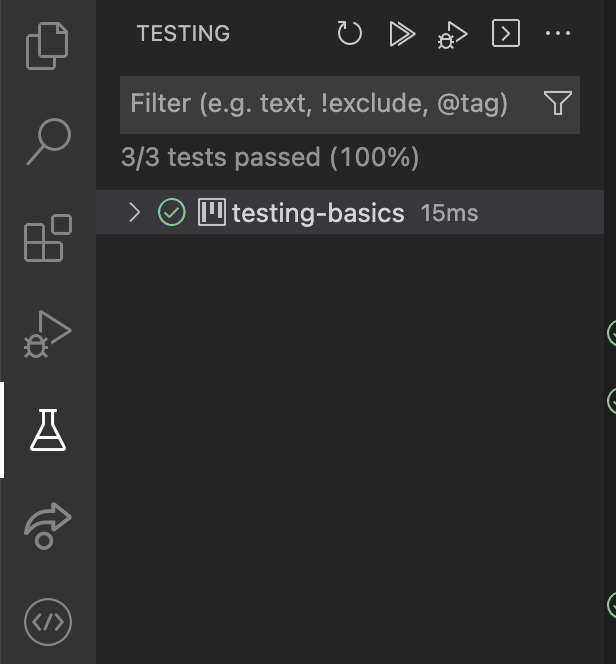This screenshot has height=664, width=616.
Task: Refresh tests with the circular arrow
Action: point(349,34)
